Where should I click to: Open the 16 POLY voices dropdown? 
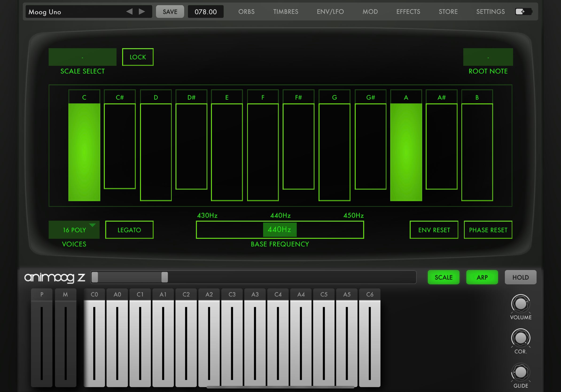tap(74, 230)
